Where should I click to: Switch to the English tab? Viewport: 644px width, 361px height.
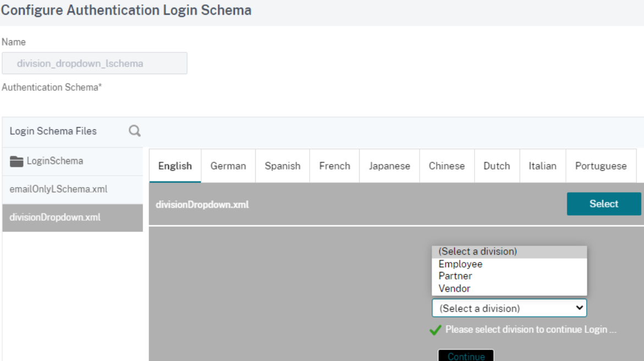[175, 166]
